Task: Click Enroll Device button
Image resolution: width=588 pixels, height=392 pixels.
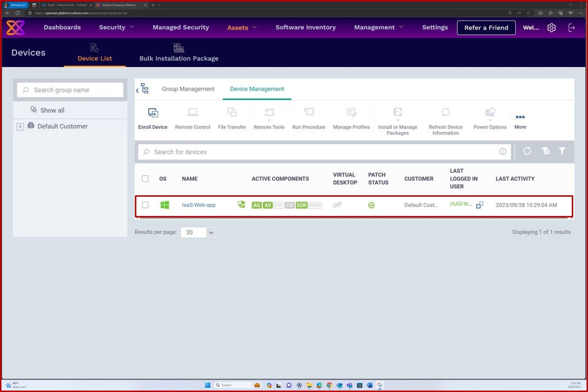Action: pyautogui.click(x=152, y=118)
